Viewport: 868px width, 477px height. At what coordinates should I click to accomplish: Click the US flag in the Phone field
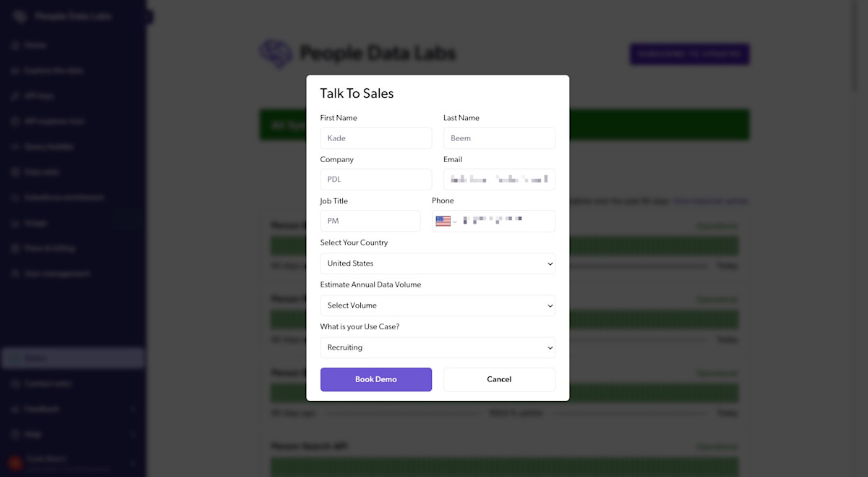[x=443, y=221]
